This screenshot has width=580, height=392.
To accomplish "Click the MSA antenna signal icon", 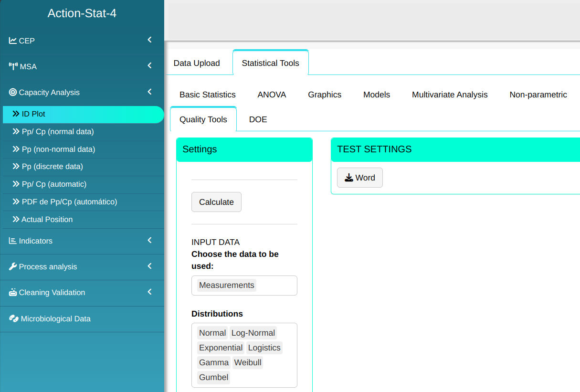I will pyautogui.click(x=13, y=66).
